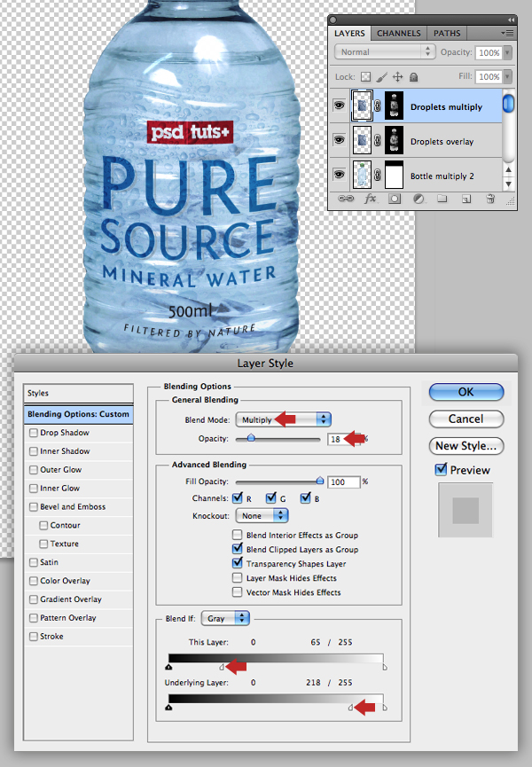Open Knockout None dropdown

[x=262, y=516]
